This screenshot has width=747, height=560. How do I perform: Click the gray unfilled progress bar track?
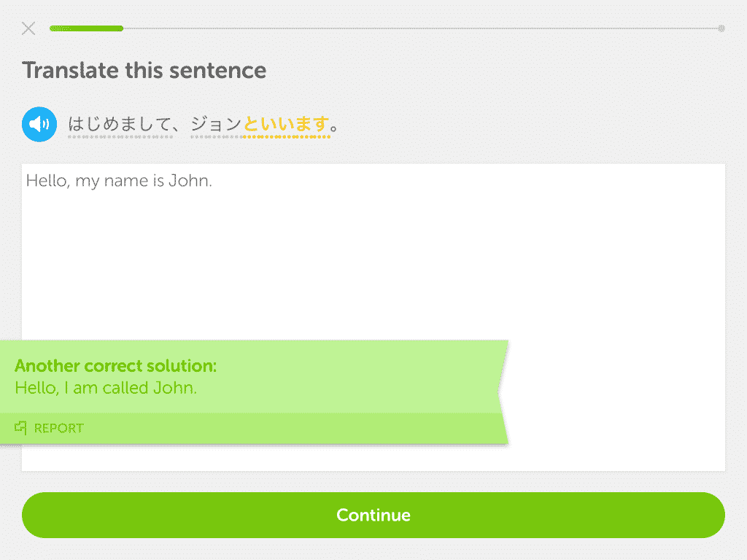pyautogui.click(x=421, y=28)
